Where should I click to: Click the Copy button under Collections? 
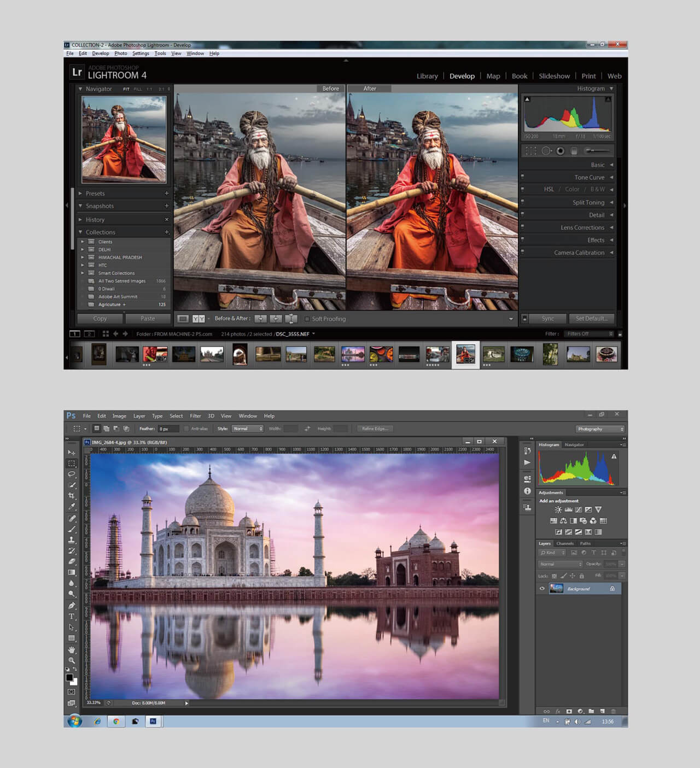pos(100,319)
